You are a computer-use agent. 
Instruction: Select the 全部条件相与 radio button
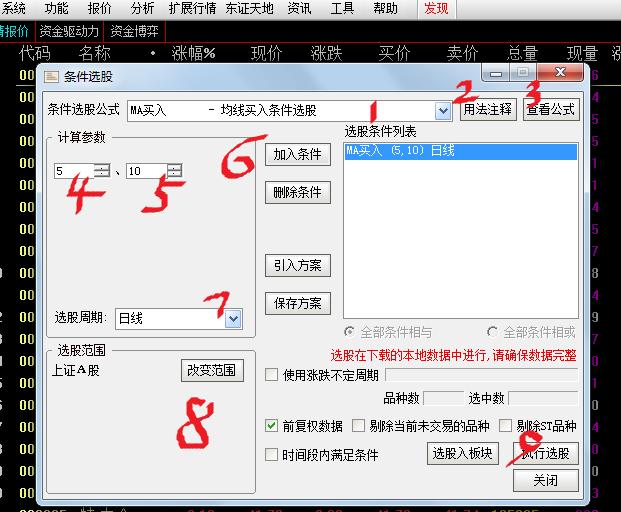(x=349, y=332)
